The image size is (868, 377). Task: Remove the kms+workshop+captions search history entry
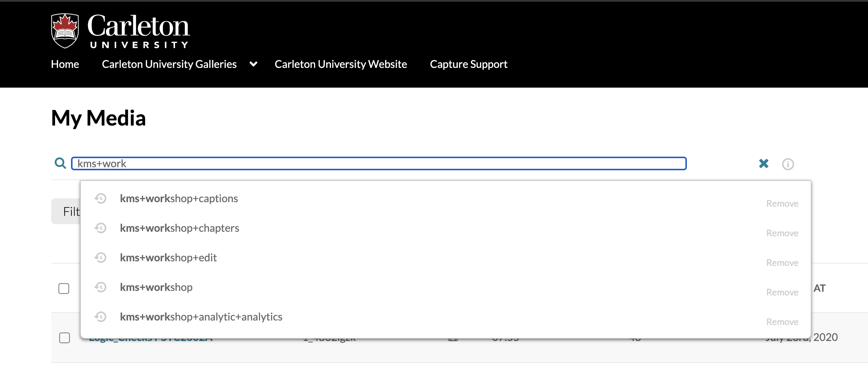(782, 204)
